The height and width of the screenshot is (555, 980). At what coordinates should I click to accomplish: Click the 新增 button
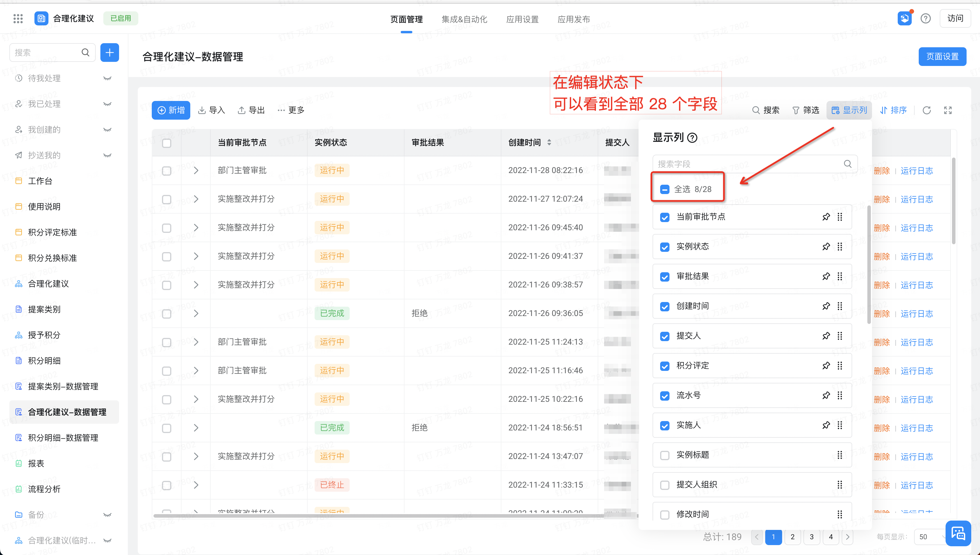[x=171, y=110]
